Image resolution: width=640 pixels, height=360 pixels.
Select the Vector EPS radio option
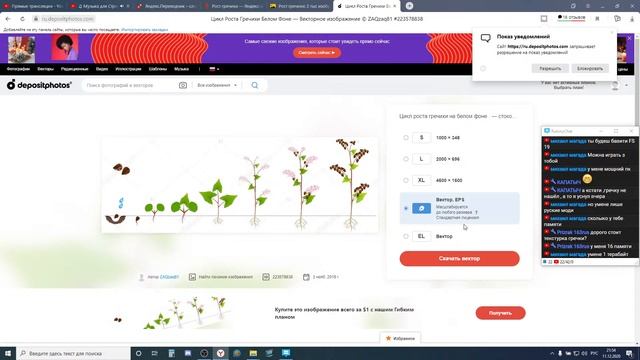click(406, 208)
